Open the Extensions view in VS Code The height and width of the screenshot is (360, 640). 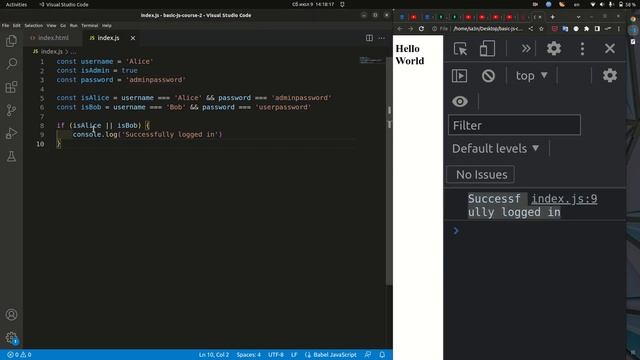[11, 87]
